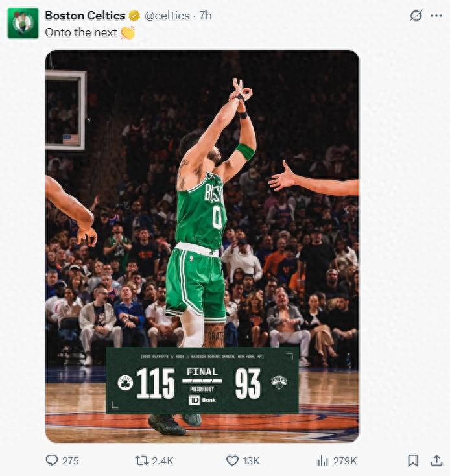Toggle the bookmark for this post

click(412, 460)
